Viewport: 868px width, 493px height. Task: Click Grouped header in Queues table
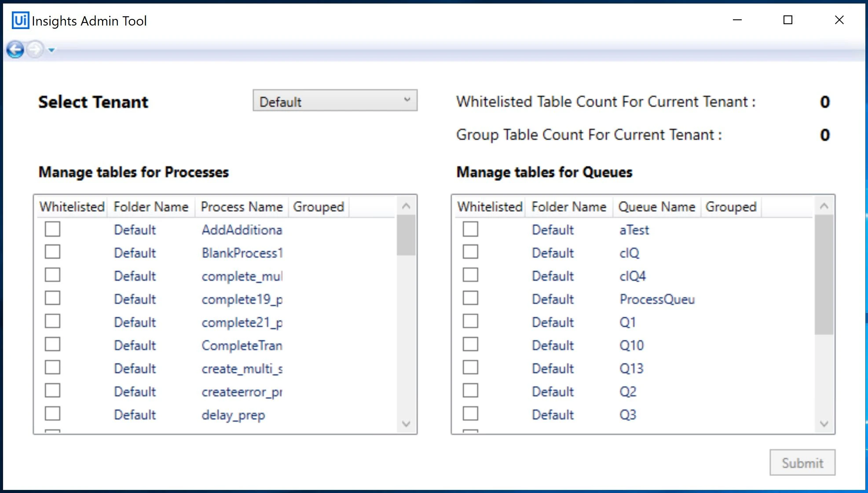[731, 207]
